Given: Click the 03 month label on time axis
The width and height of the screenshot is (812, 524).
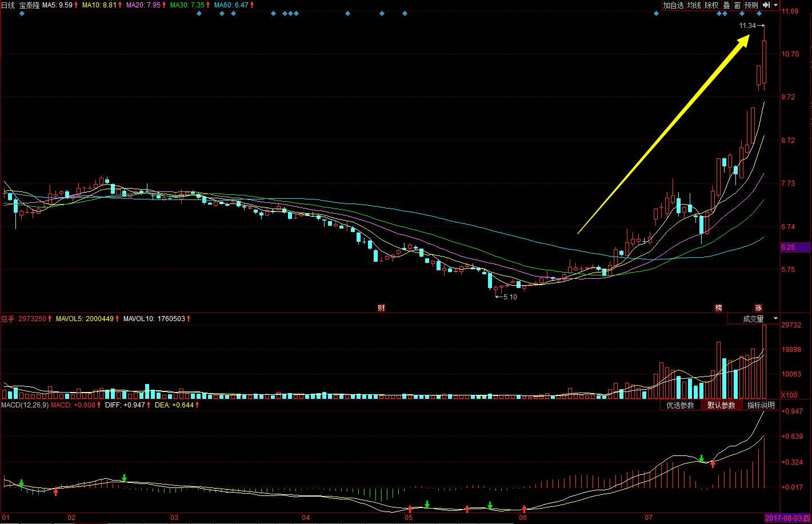Looking at the screenshot, I should tap(174, 518).
